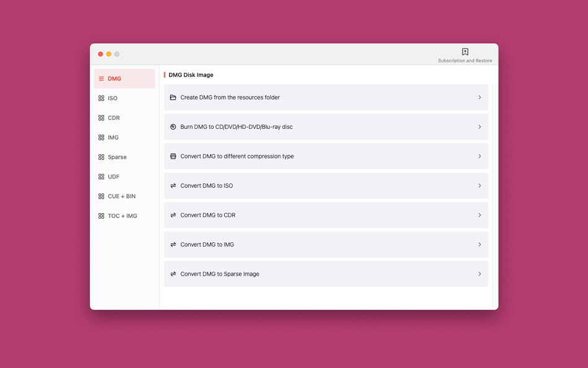
Task: Click the disc icon for Burn DMG
Action: coord(173,127)
